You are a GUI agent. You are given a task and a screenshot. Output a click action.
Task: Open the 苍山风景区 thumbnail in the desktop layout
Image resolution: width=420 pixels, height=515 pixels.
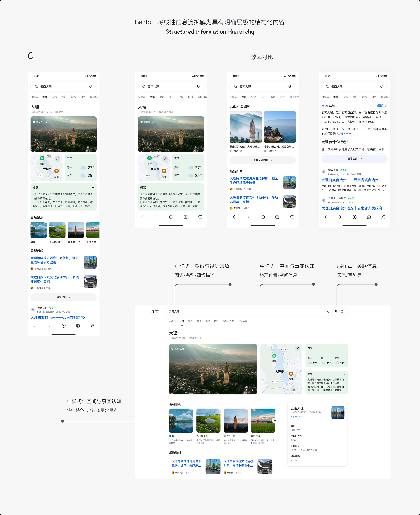pyautogui.click(x=208, y=421)
